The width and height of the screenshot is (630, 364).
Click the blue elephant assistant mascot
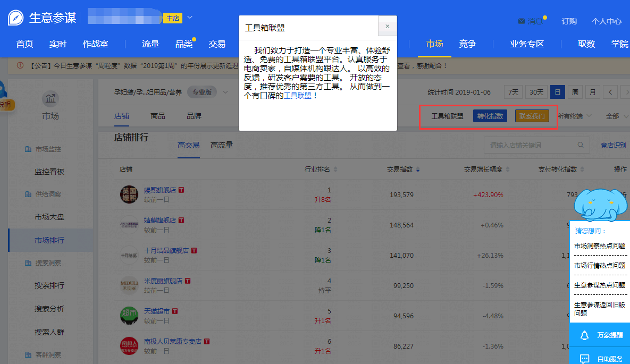point(600,205)
